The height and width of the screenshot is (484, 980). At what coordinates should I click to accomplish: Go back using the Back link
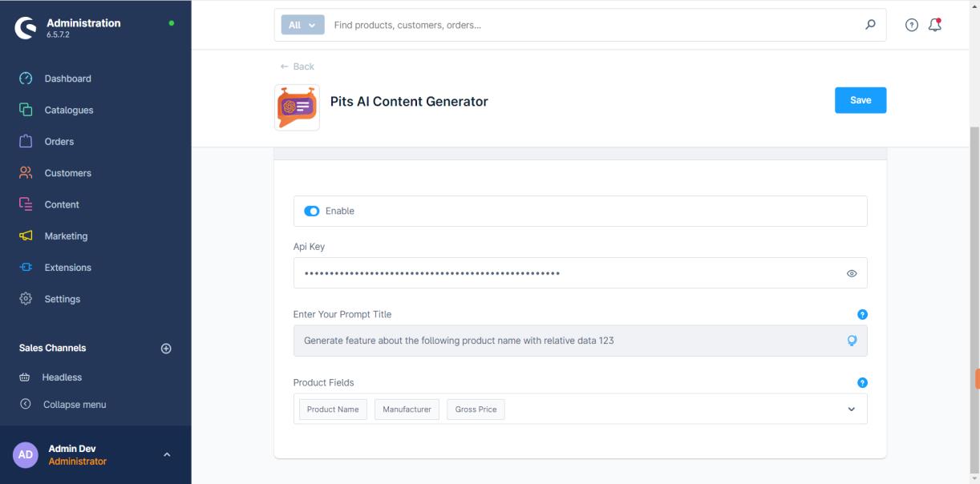[298, 67]
